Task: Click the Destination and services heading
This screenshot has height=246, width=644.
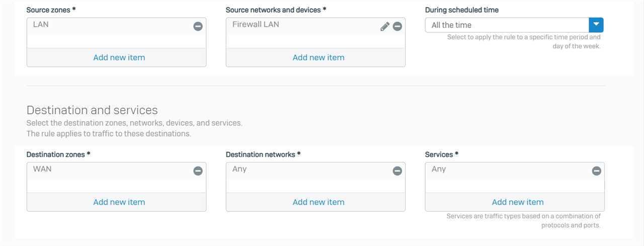Action: pos(92,110)
